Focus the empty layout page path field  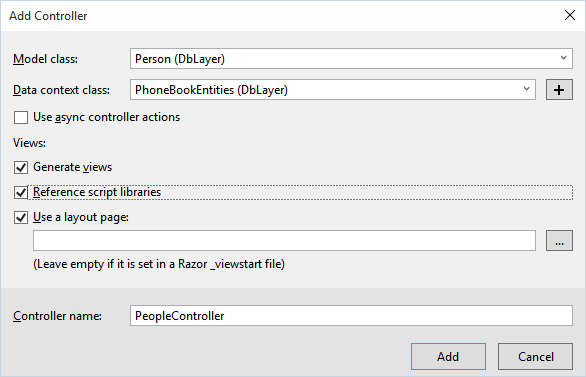(x=284, y=241)
